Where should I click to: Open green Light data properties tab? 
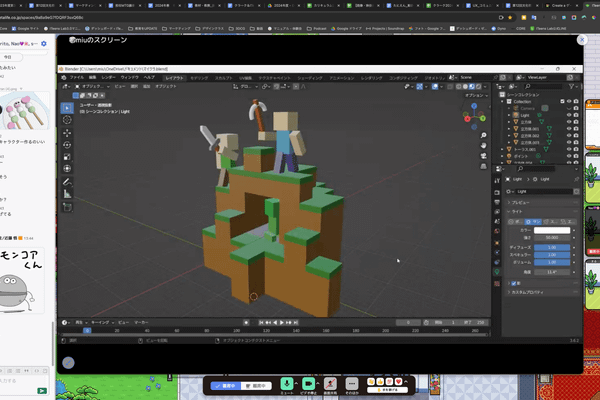[497, 272]
